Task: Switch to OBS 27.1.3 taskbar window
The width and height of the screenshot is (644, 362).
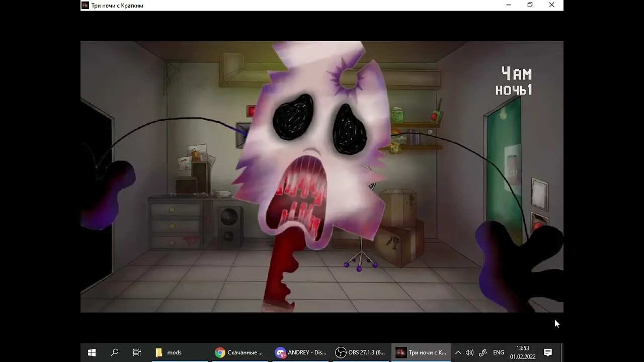Action: click(360, 352)
